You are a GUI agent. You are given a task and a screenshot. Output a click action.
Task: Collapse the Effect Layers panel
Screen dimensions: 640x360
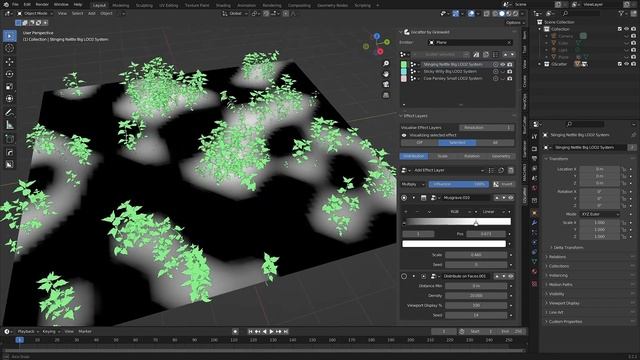click(x=415, y=116)
